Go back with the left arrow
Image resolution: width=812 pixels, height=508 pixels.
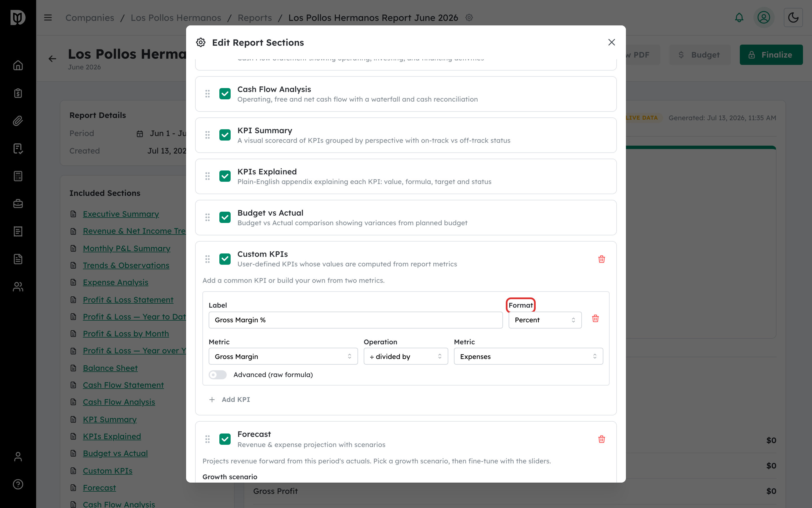[52, 59]
